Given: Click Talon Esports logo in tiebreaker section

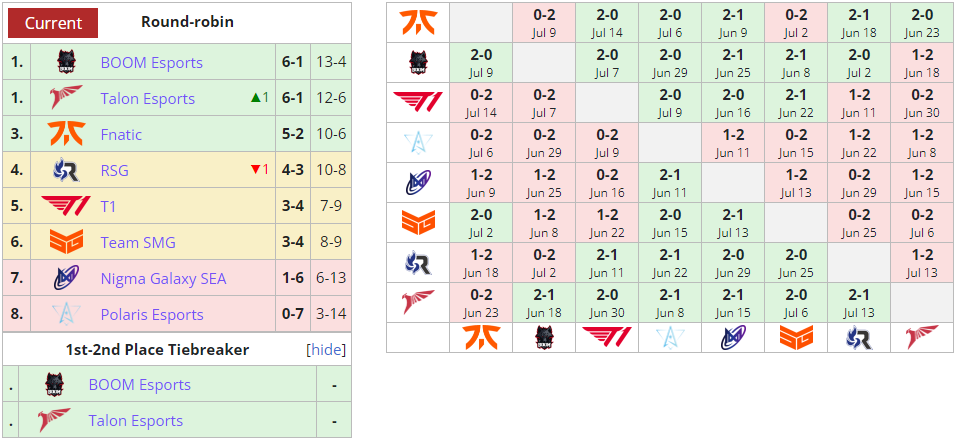Looking at the screenshot, I should point(55,421).
